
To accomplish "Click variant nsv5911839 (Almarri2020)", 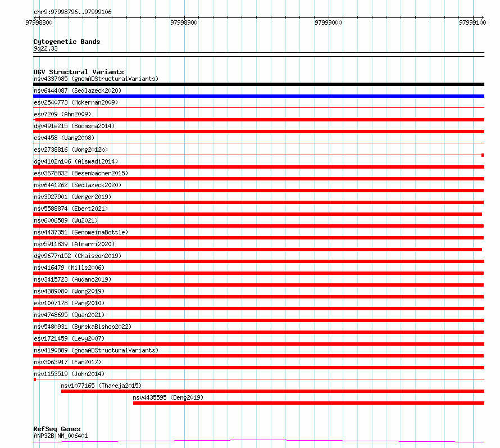I will pos(74,244).
